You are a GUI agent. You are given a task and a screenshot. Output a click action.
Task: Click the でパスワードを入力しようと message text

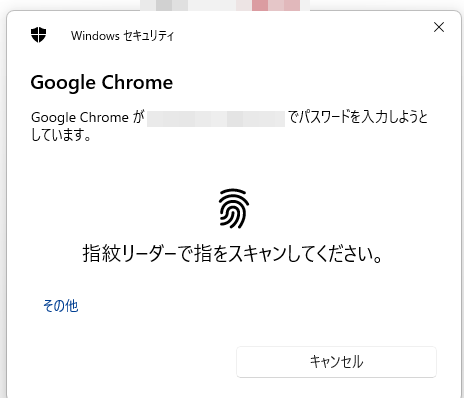(358, 117)
